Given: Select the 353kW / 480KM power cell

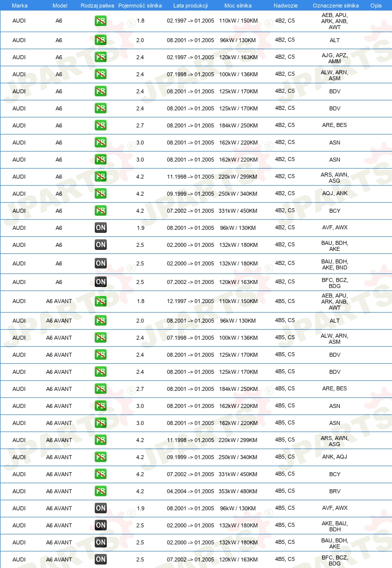Looking at the screenshot, I should click(x=238, y=491).
